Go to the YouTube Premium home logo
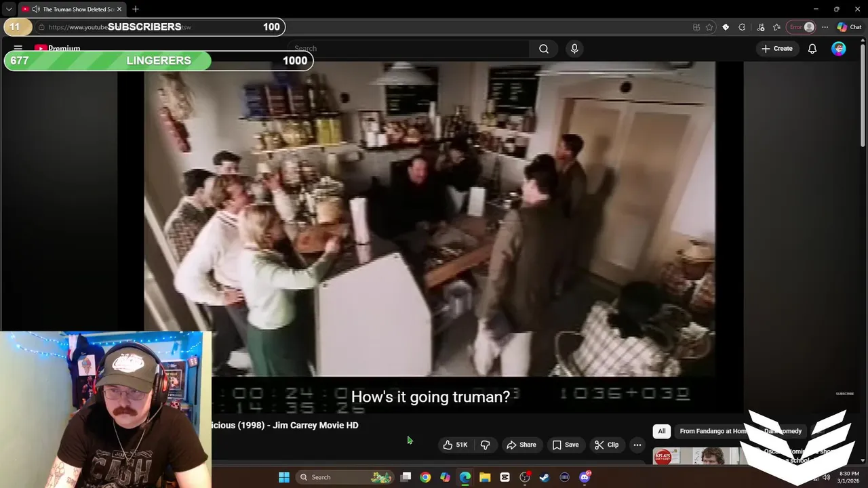The image size is (868, 488). point(57,49)
